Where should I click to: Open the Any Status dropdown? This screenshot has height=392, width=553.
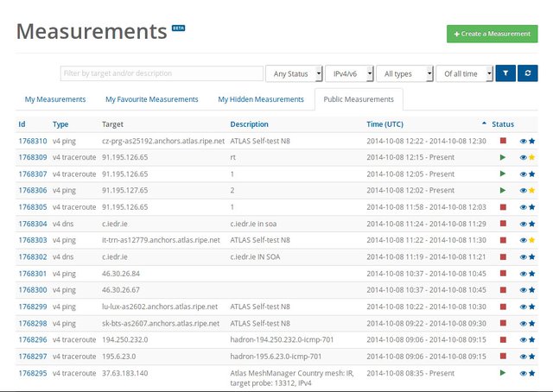[x=294, y=73]
